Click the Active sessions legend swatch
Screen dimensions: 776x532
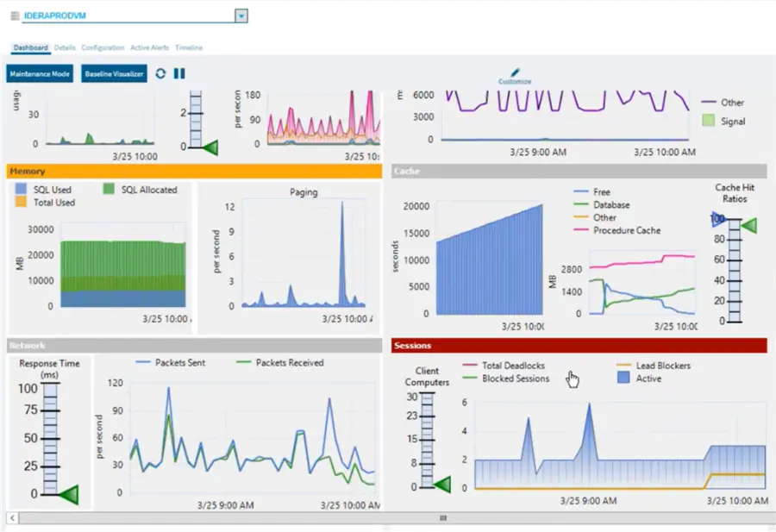click(x=623, y=379)
